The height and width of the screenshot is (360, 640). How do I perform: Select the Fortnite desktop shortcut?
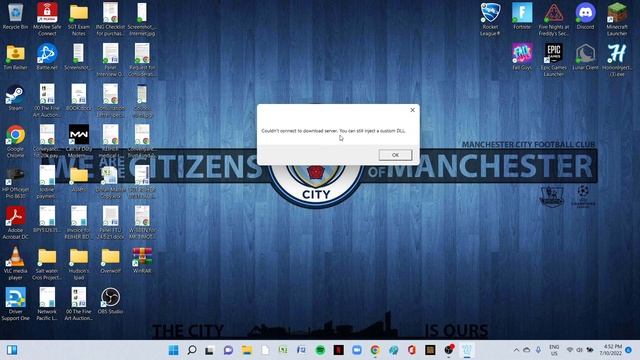point(522,16)
